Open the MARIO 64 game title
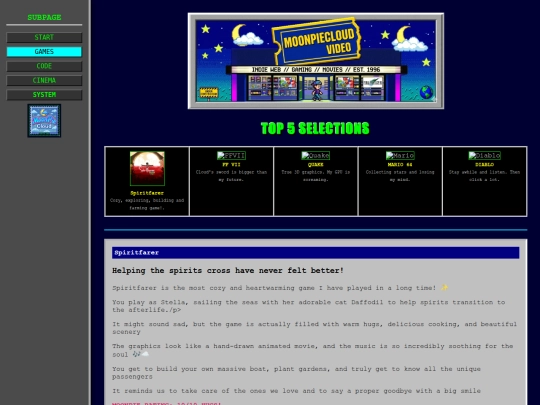 click(x=400, y=165)
